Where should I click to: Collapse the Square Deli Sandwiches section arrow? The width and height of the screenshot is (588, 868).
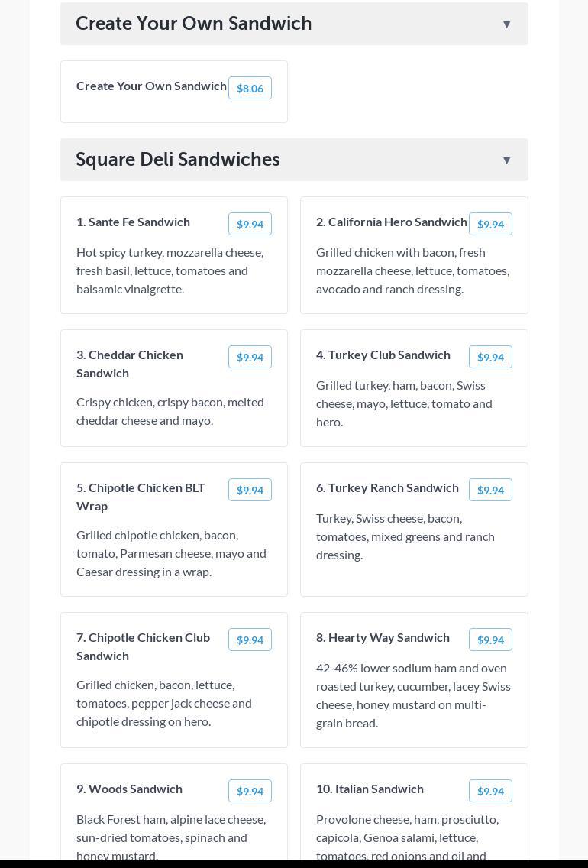coord(506,160)
